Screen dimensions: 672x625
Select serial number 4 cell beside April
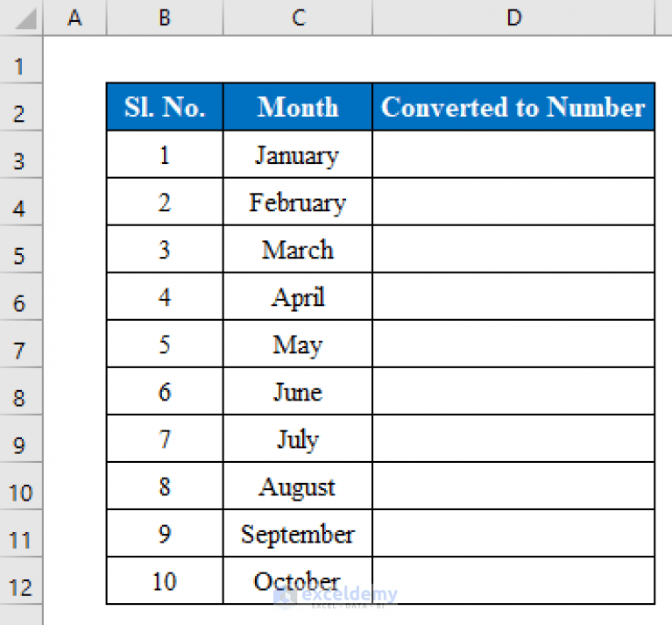click(165, 296)
